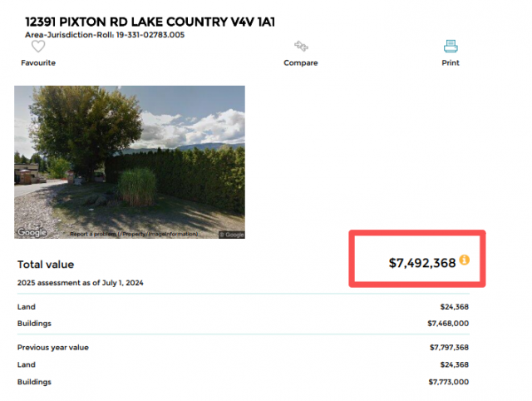Select the Favourite label

(x=38, y=63)
